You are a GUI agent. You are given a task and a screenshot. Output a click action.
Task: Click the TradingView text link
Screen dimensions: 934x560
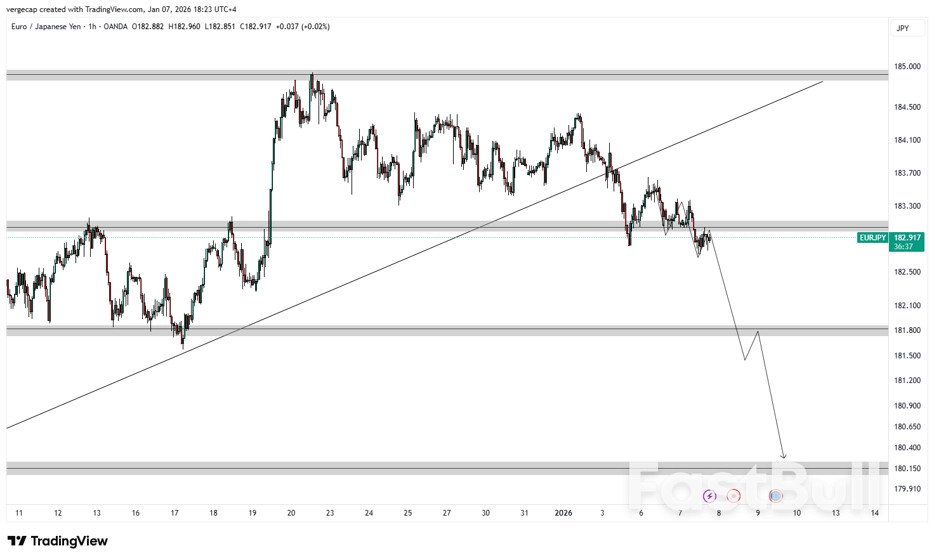point(70,541)
